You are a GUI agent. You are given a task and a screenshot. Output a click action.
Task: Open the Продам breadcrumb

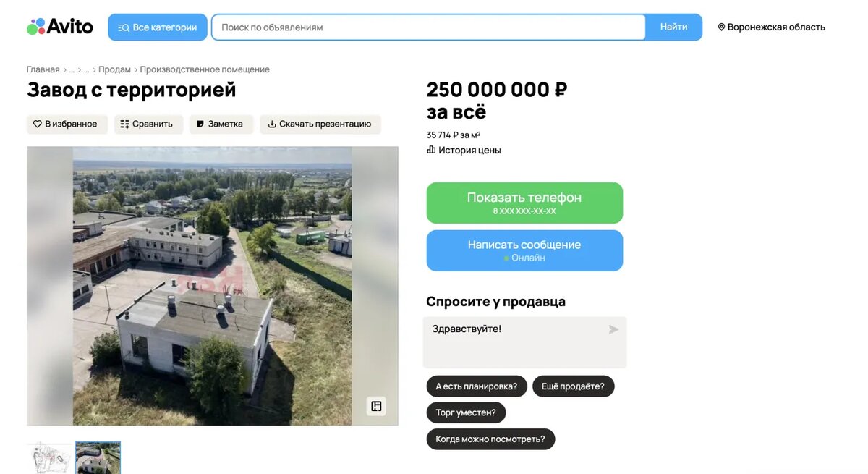[x=114, y=69]
